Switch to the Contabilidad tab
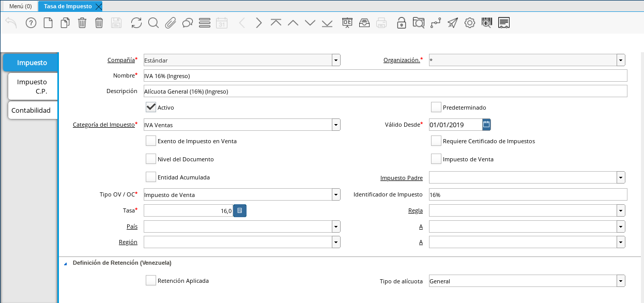Viewport: 644px width, 303px height. pos(31,110)
